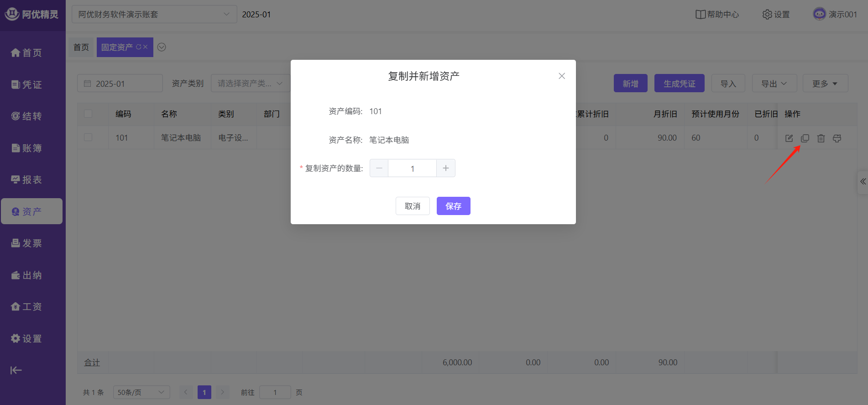Open the 阿优财务软件演示账套 account dropdown
This screenshot has width=868, height=405.
tap(154, 15)
